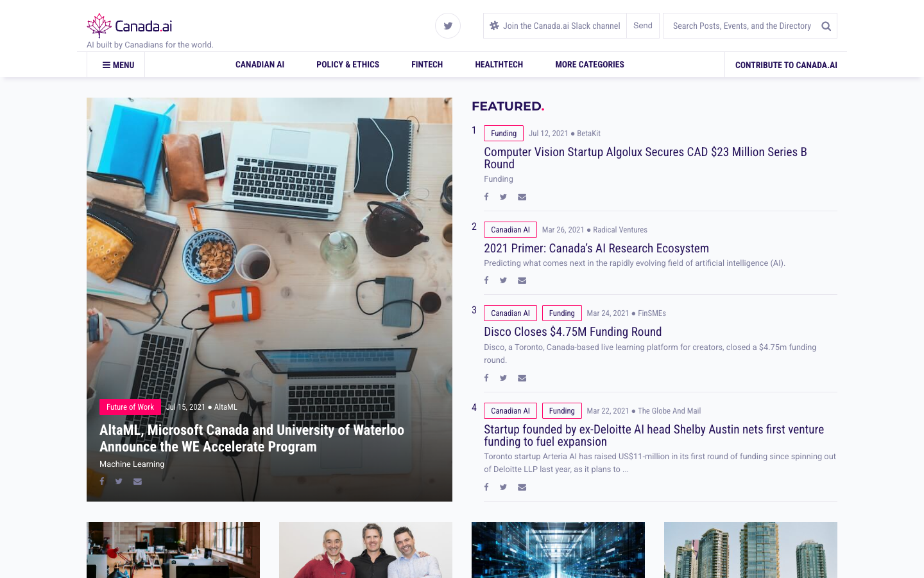Click Funding tag on Algolux article
Image resolution: width=924 pixels, height=578 pixels.
[504, 133]
